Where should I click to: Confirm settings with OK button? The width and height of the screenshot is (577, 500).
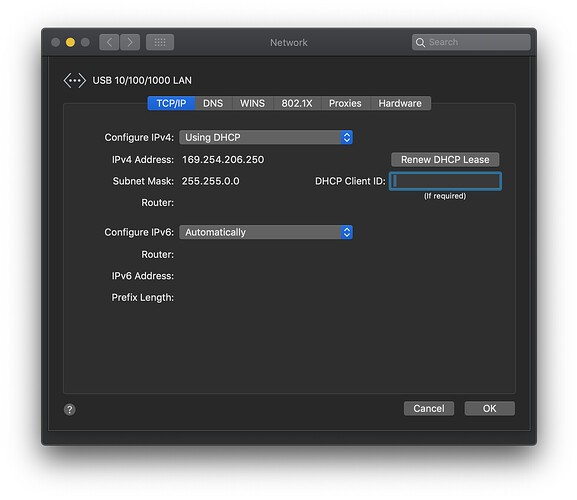(489, 408)
